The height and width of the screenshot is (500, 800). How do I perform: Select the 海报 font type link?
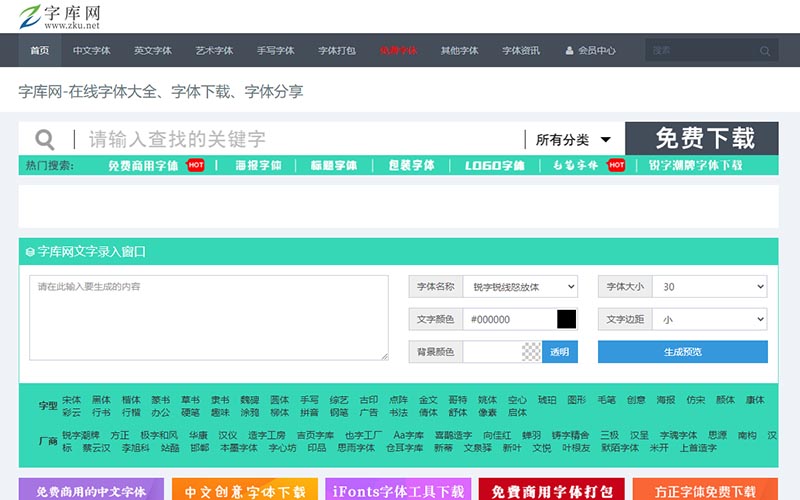(666, 400)
